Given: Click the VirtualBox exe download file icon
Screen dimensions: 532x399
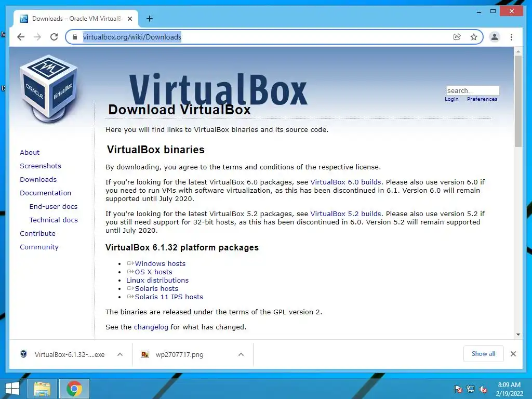Looking at the screenshot, I should 23,354.
